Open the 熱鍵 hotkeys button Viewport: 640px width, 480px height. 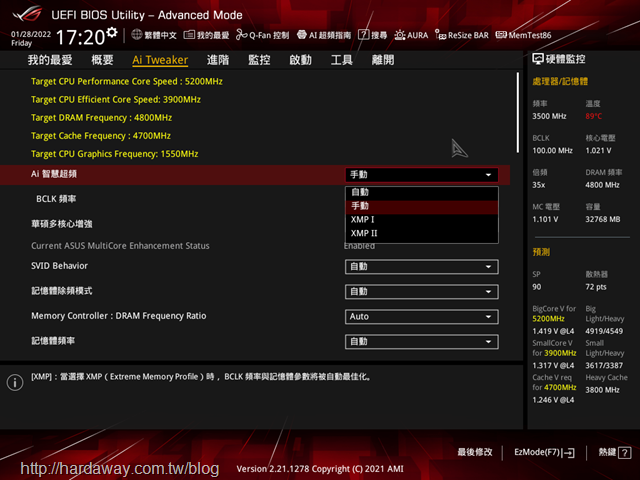point(615,452)
